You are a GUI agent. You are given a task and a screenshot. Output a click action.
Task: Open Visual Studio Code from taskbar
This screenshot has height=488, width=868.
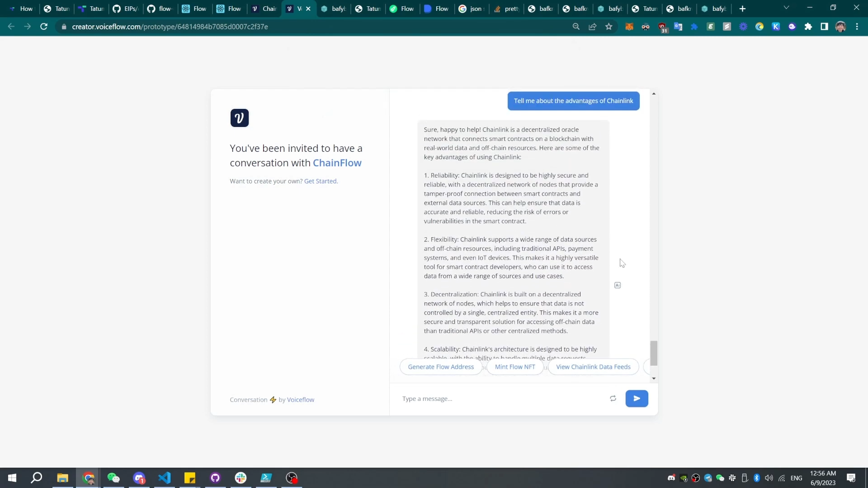click(x=165, y=478)
